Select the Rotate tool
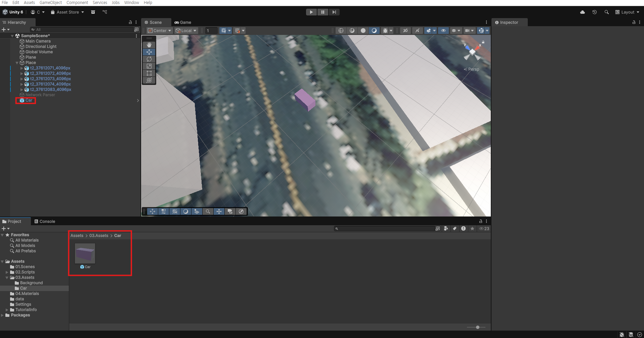Viewport: 644px width, 338px height. [x=149, y=59]
